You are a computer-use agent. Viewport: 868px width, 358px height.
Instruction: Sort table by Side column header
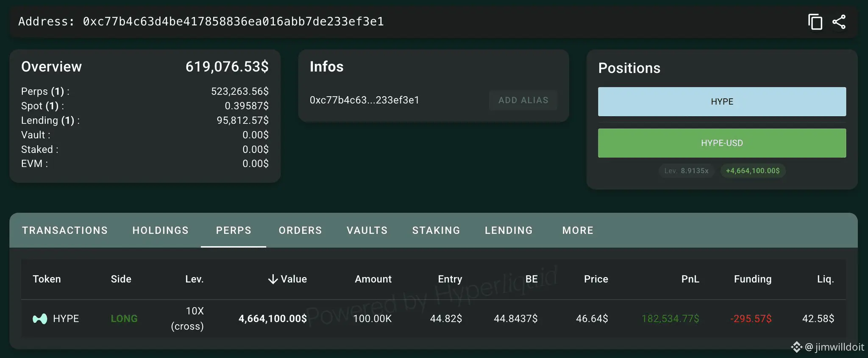121,279
